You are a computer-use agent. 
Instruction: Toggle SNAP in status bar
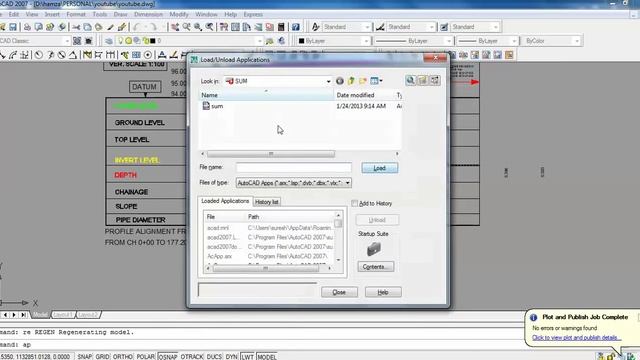(x=84, y=357)
